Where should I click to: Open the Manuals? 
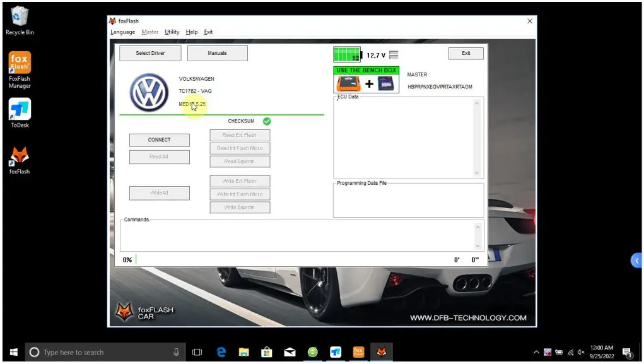217,53
